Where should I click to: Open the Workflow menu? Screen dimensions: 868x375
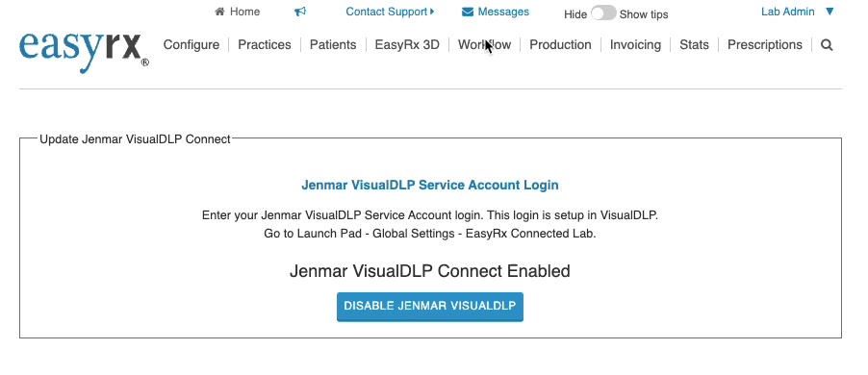(x=484, y=45)
